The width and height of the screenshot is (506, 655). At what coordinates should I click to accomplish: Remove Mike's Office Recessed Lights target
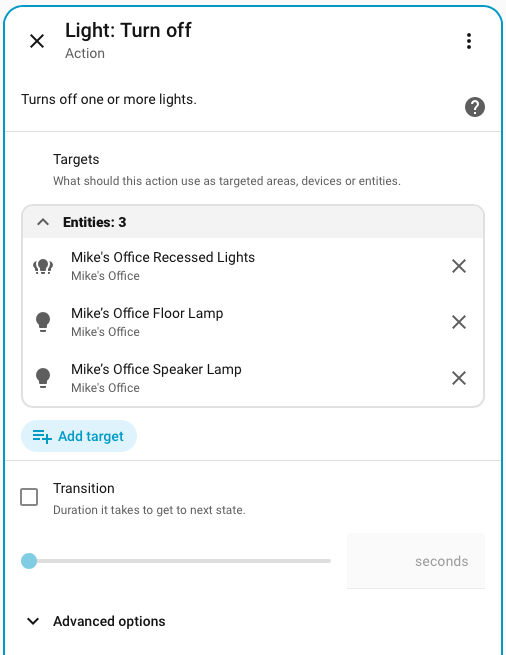(459, 266)
